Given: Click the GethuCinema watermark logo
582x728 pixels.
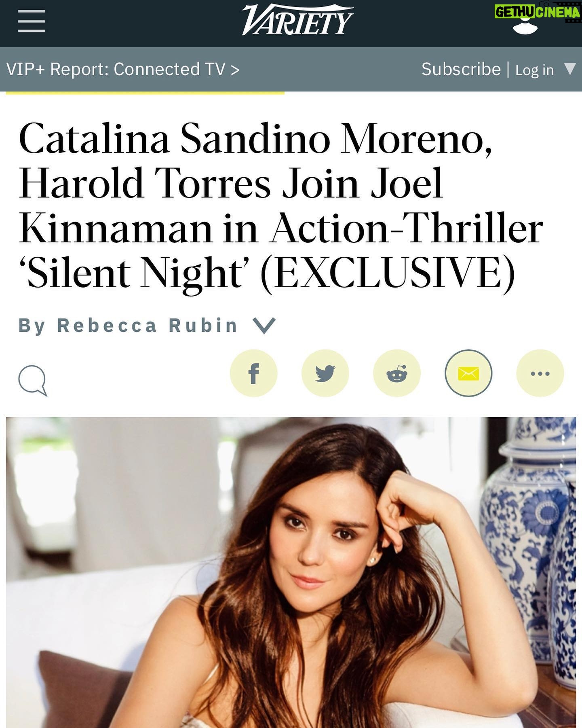Looking at the screenshot, I should point(537,12).
